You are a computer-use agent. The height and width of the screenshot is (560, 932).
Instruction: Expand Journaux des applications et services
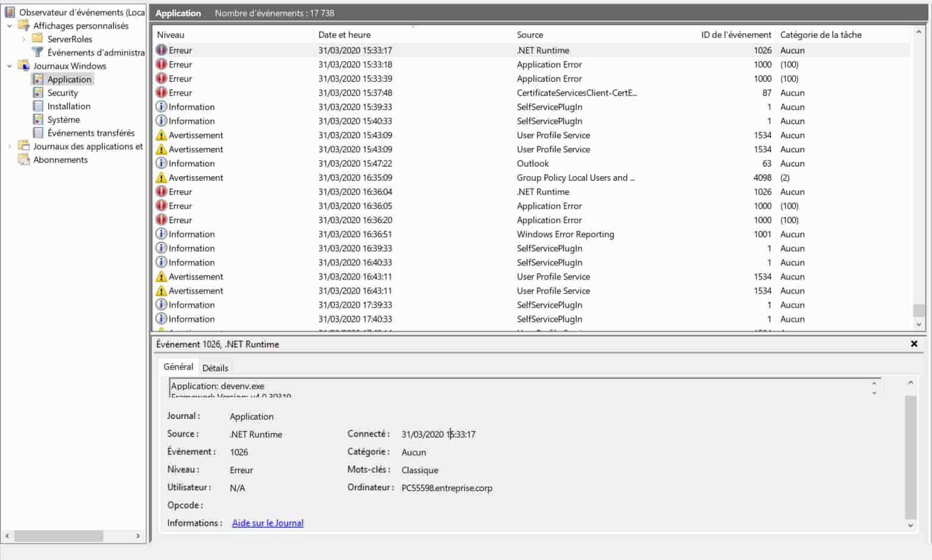[10, 146]
